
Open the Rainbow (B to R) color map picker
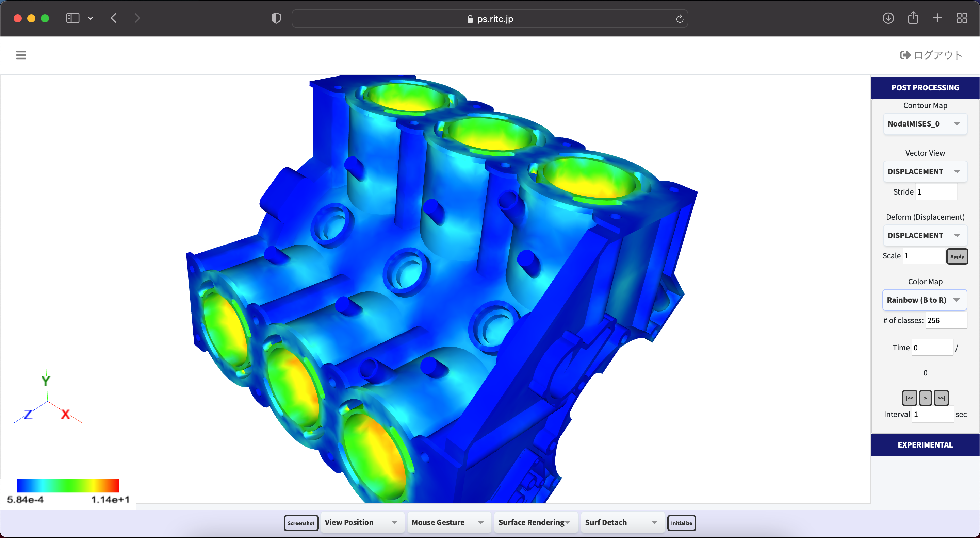coord(925,300)
